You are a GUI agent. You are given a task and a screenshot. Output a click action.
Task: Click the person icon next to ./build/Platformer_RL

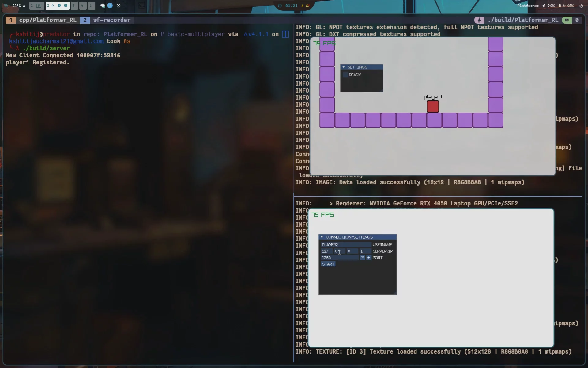click(x=480, y=20)
